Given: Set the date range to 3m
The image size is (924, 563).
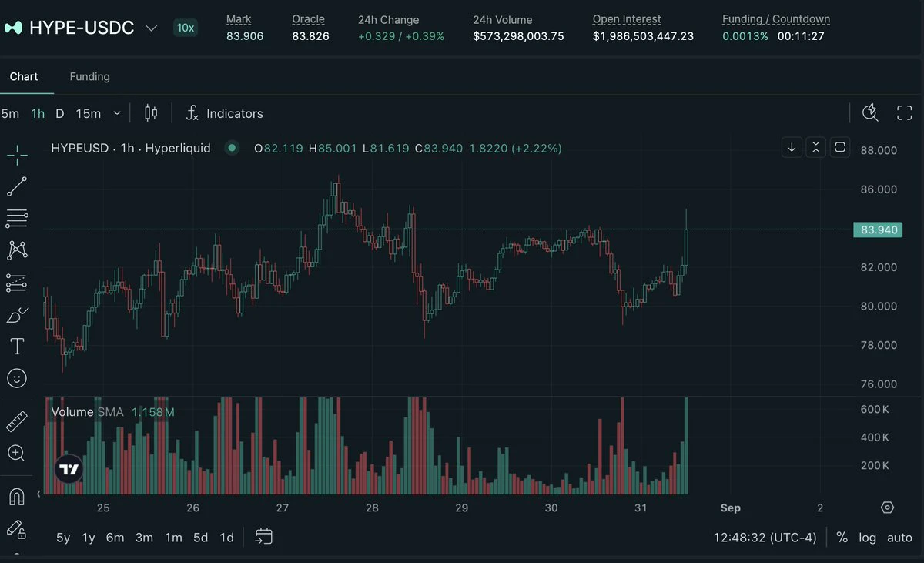Looking at the screenshot, I should point(144,538).
